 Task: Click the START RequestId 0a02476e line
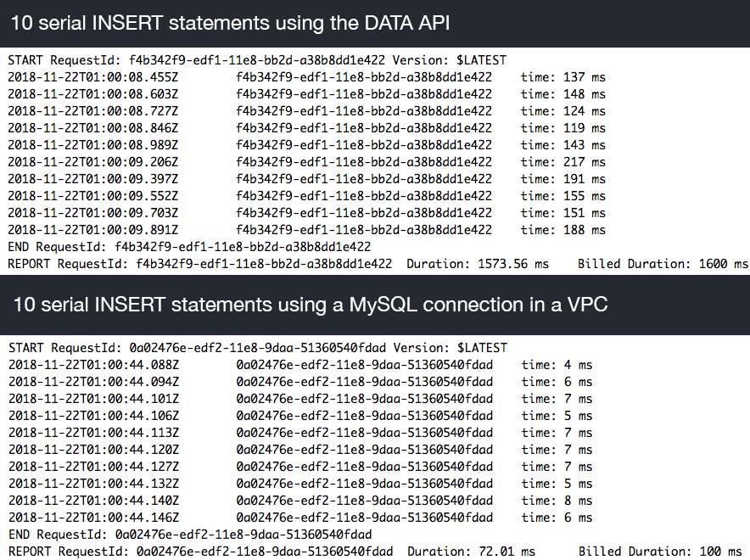pos(258,348)
